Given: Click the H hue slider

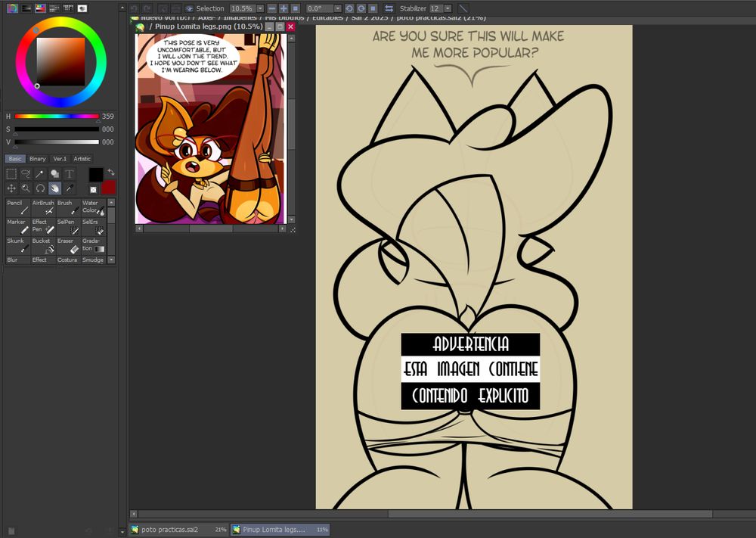Looking at the screenshot, I should click(57, 117).
